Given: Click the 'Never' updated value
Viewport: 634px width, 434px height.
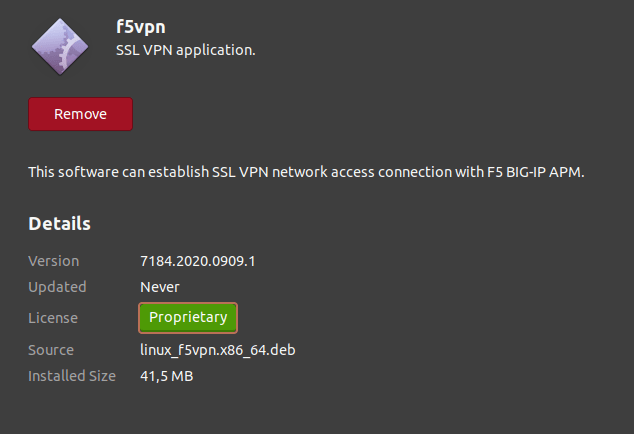Looking at the screenshot, I should [x=160, y=287].
